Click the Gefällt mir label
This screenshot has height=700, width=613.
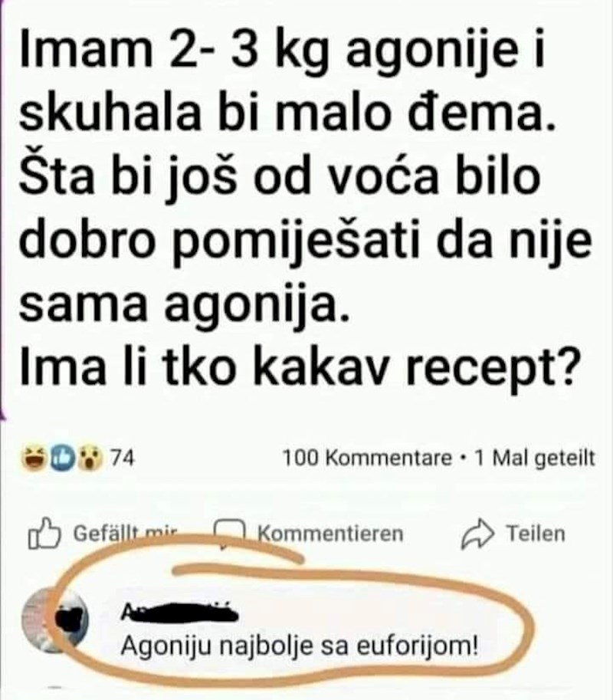[x=126, y=534]
